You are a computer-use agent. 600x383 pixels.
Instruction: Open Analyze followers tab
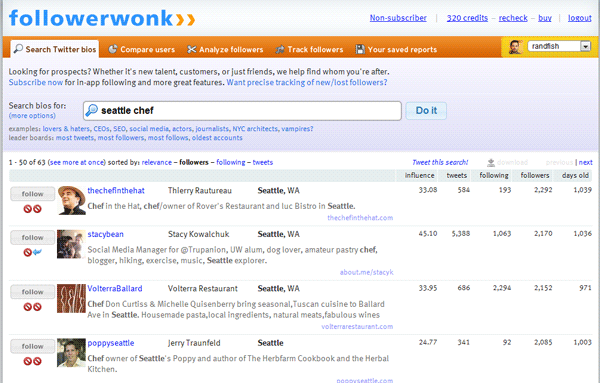point(225,49)
